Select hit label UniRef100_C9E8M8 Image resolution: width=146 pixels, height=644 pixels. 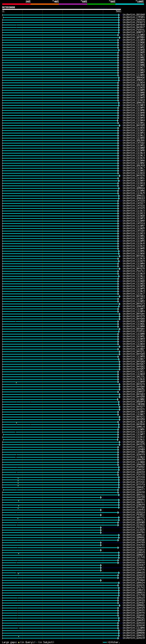tap(134, 404)
